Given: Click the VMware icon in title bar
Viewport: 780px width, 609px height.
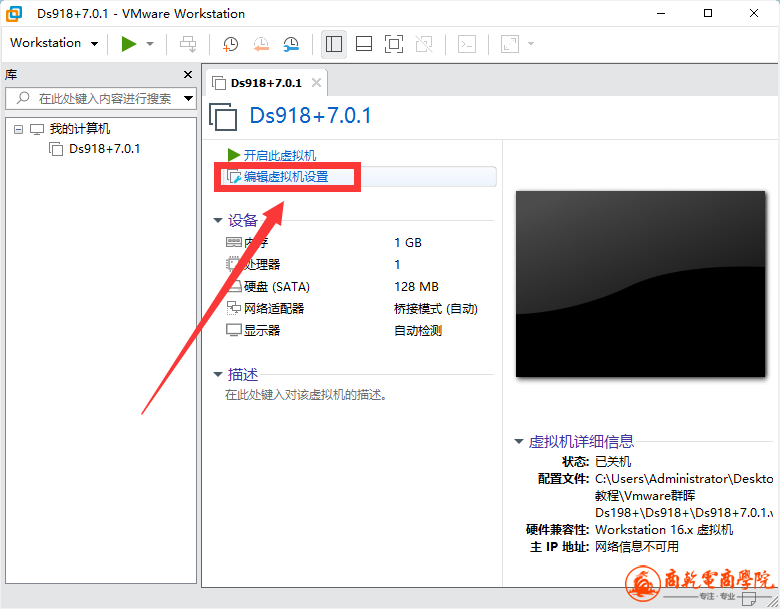Looking at the screenshot, I should pyautogui.click(x=14, y=13).
